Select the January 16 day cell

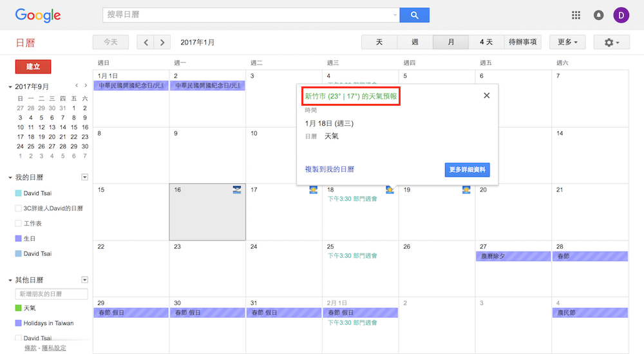207,211
